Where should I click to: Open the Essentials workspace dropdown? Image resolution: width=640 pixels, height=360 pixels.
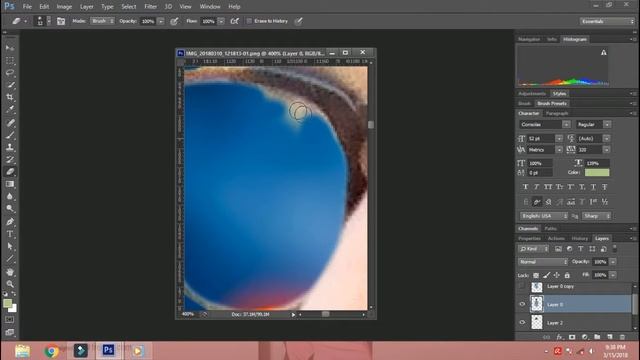[607, 21]
